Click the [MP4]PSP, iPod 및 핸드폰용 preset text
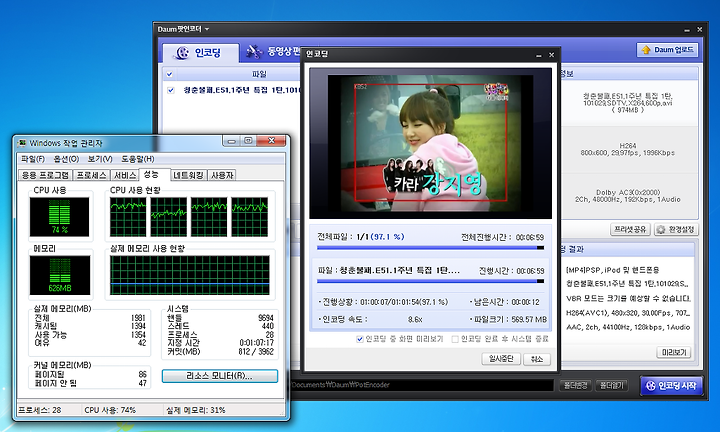Image resolution: width=720 pixels, height=432 pixels. pyautogui.click(x=612, y=270)
